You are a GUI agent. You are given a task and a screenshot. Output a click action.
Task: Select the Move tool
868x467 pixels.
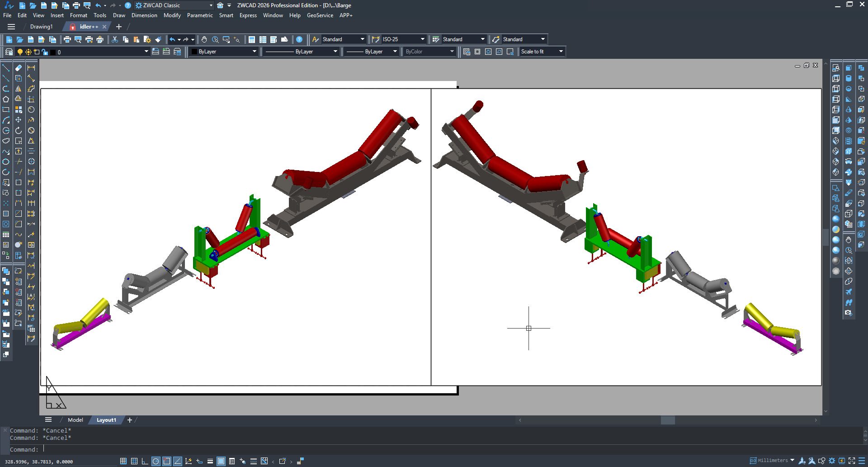pyautogui.click(x=19, y=120)
